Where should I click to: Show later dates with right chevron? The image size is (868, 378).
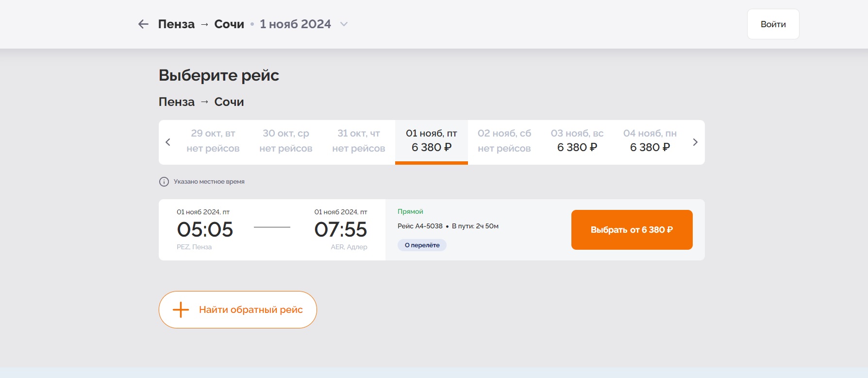tap(695, 142)
